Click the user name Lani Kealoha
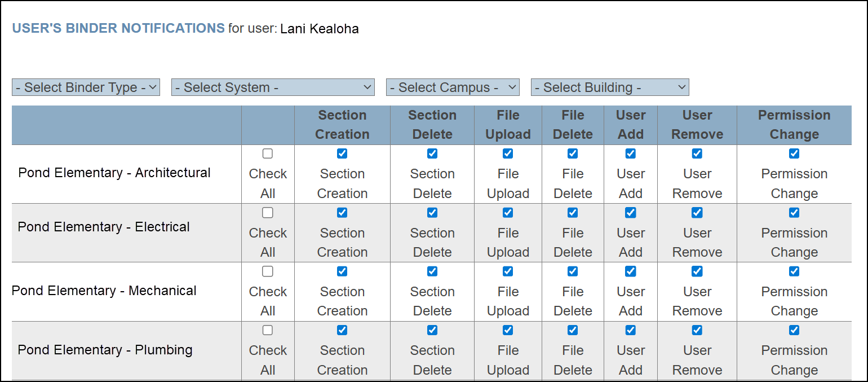This screenshot has width=868, height=382. (320, 29)
